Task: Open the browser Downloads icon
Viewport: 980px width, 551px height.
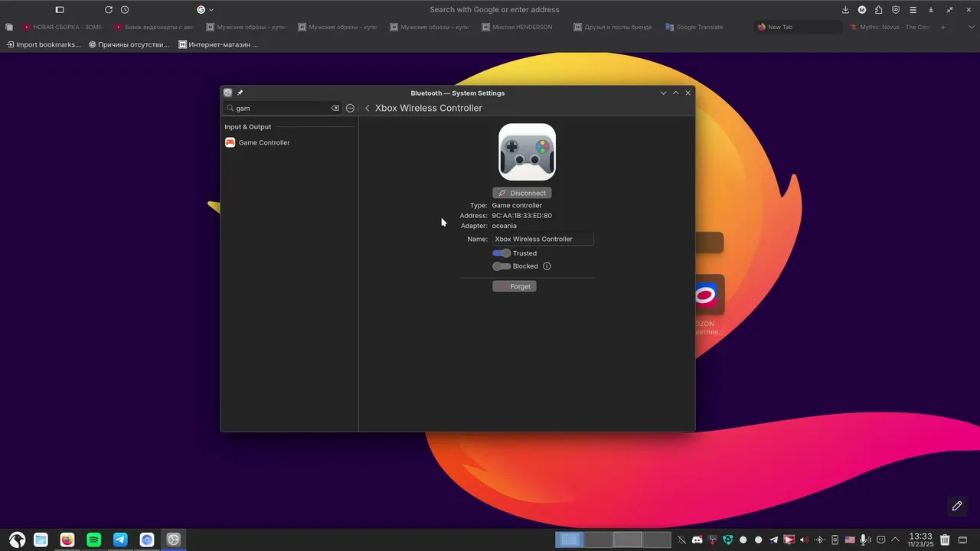Action: (845, 10)
